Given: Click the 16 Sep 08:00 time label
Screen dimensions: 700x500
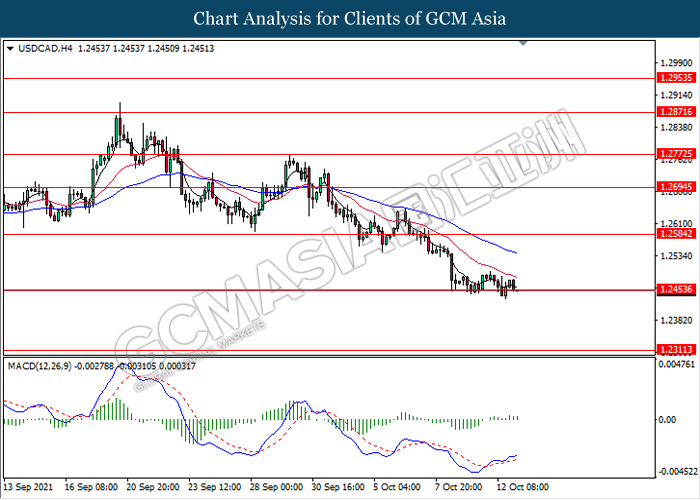Looking at the screenshot, I should [91, 487].
